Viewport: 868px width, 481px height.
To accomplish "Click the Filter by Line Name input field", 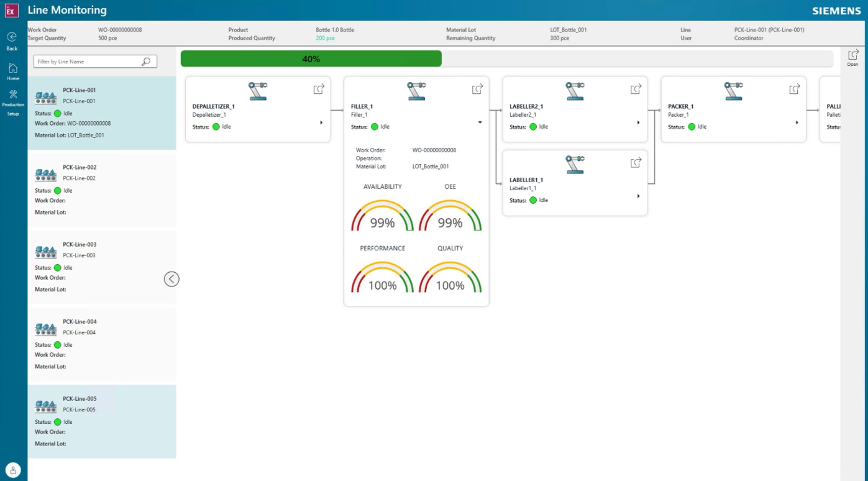I will 85,62.
